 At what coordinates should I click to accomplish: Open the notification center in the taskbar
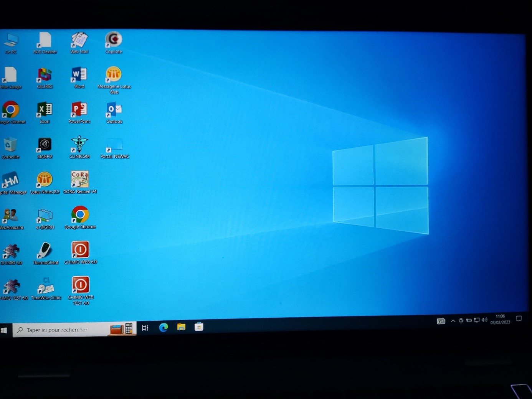tap(519, 319)
